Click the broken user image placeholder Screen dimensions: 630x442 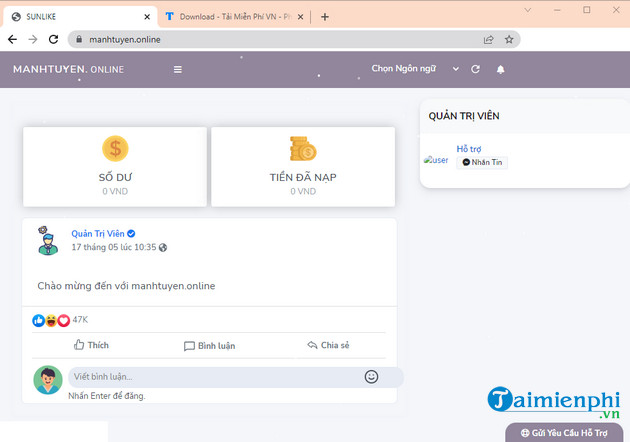click(x=436, y=160)
